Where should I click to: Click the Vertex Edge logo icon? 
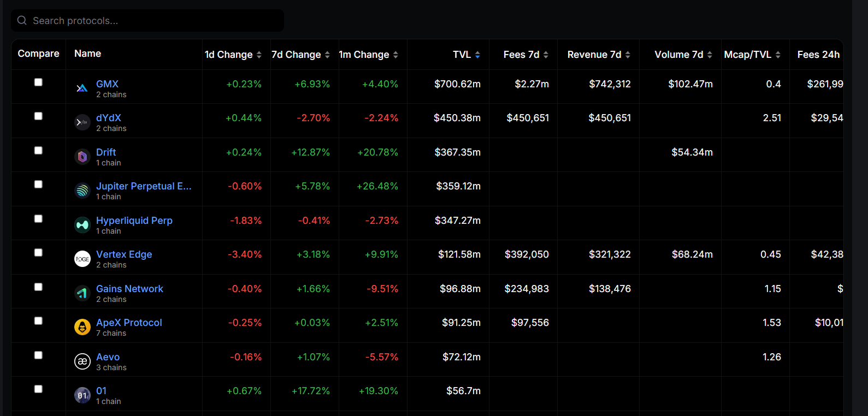click(82, 259)
